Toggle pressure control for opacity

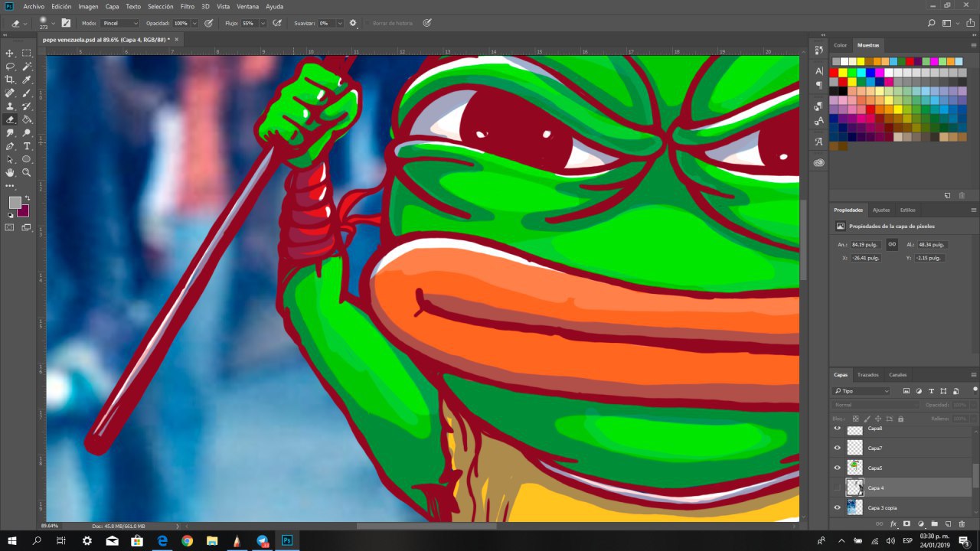(208, 23)
